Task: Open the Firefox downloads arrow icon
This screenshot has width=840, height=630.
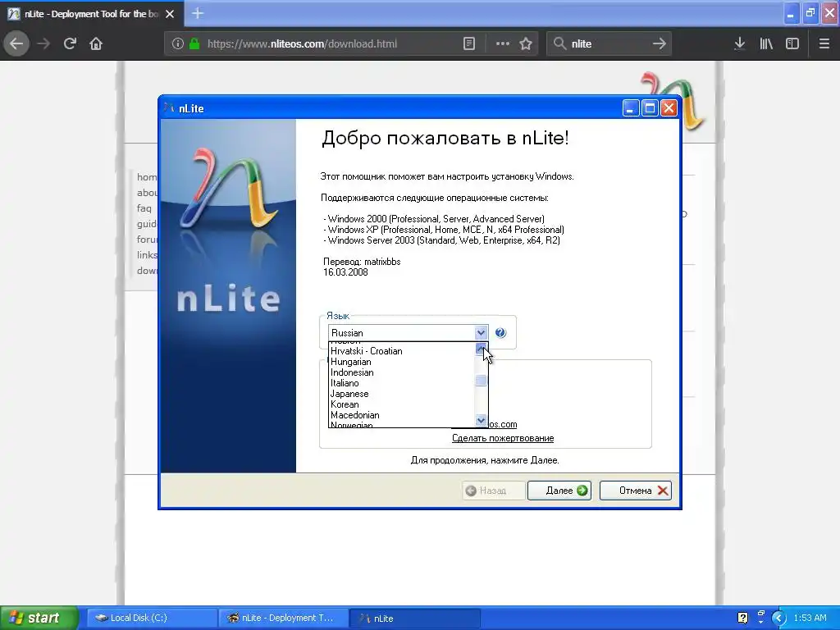Action: click(x=739, y=44)
